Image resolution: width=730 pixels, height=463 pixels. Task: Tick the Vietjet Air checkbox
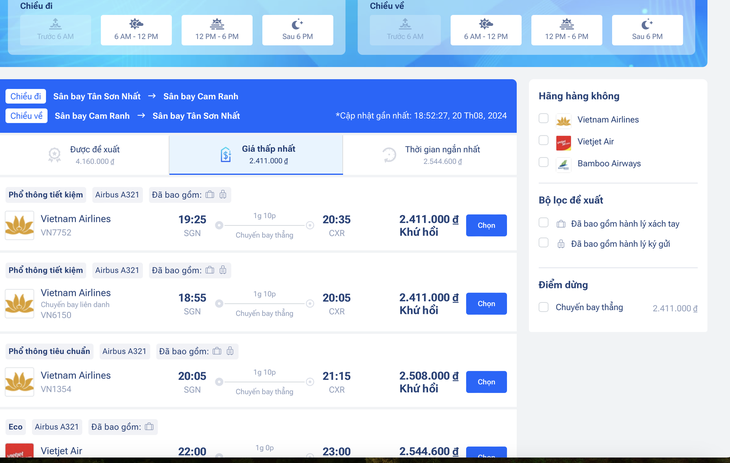coord(543,140)
